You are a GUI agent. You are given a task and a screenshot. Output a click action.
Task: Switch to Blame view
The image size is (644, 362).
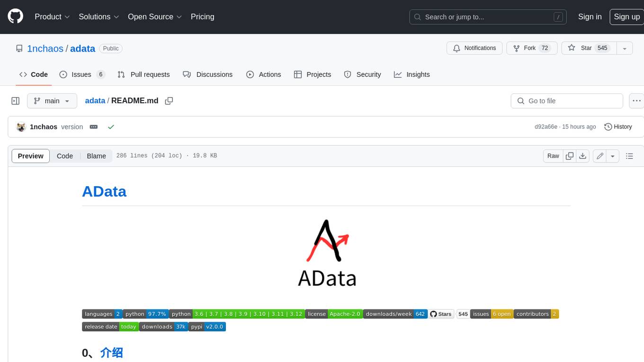[x=96, y=156]
